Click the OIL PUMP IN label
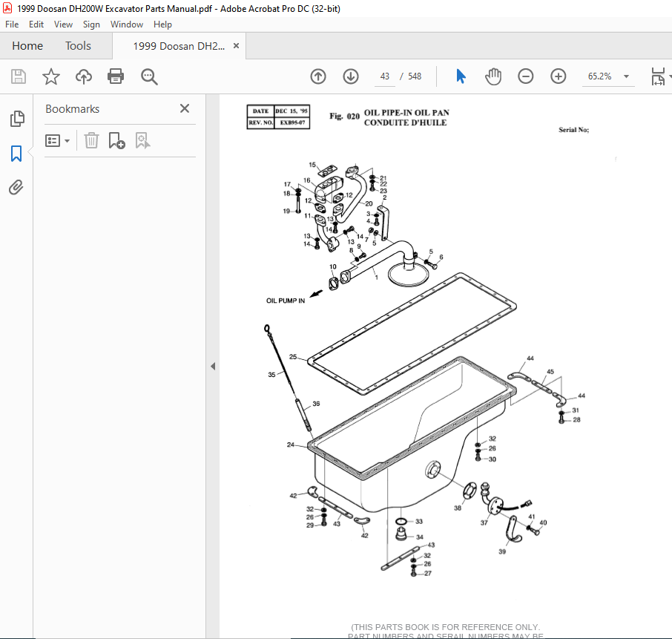 [286, 301]
